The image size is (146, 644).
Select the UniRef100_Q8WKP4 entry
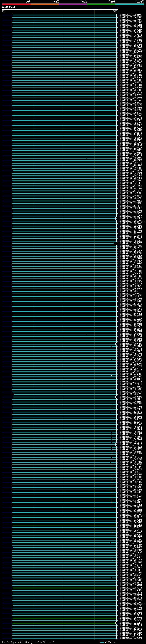pyautogui.click(x=131, y=45)
